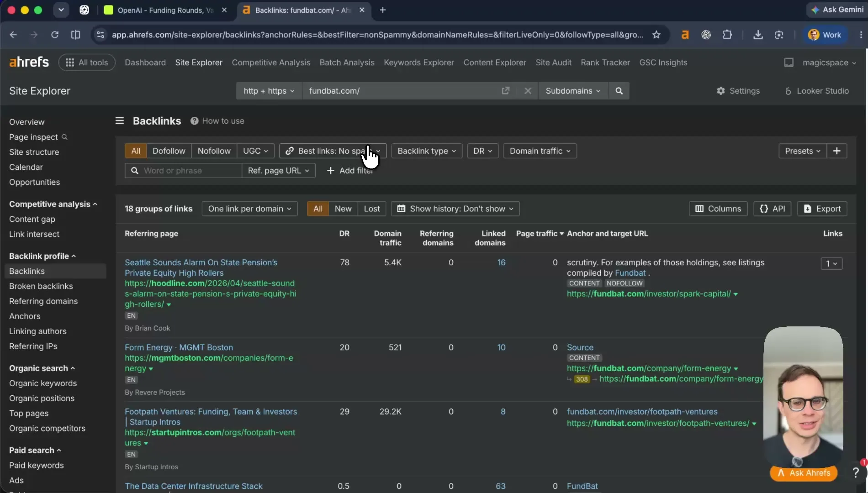868x493 pixels.
Task: Click the Add filter button
Action: pos(350,171)
